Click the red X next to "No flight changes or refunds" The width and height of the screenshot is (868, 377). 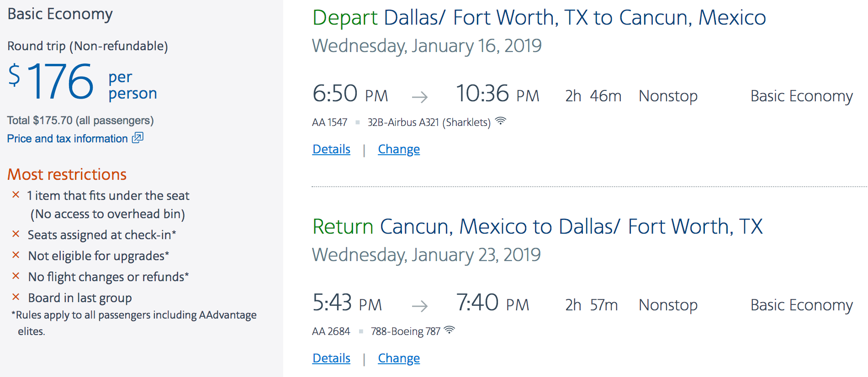pos(16,276)
